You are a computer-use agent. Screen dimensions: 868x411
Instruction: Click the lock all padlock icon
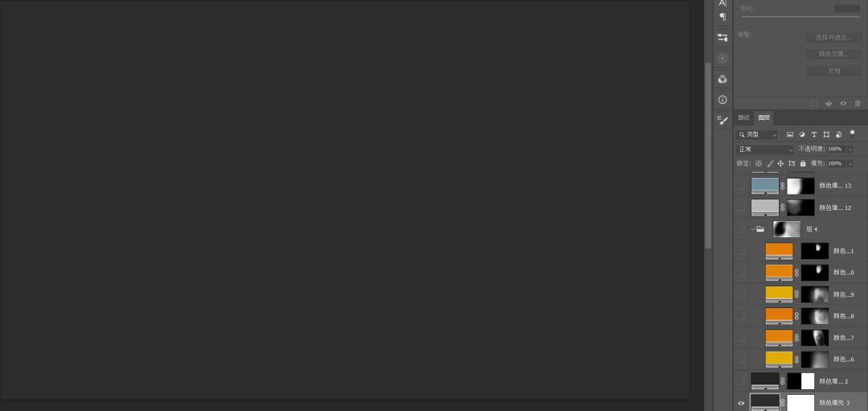coord(803,163)
